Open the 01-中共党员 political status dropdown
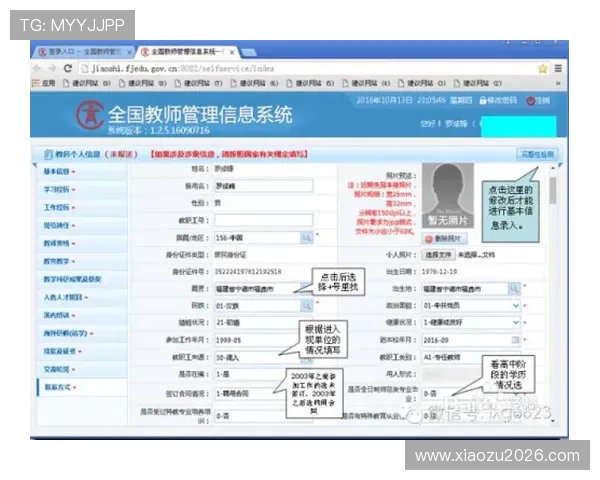This screenshot has width=600, height=480. click(471, 305)
